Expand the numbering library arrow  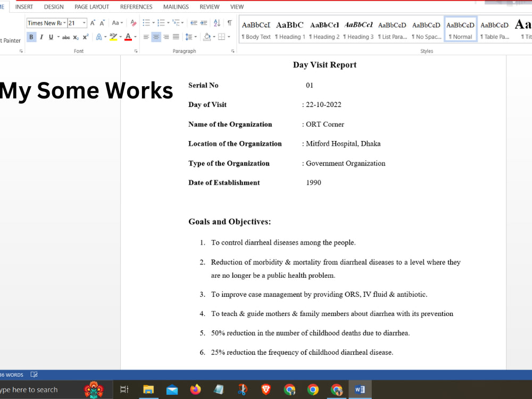168,23
